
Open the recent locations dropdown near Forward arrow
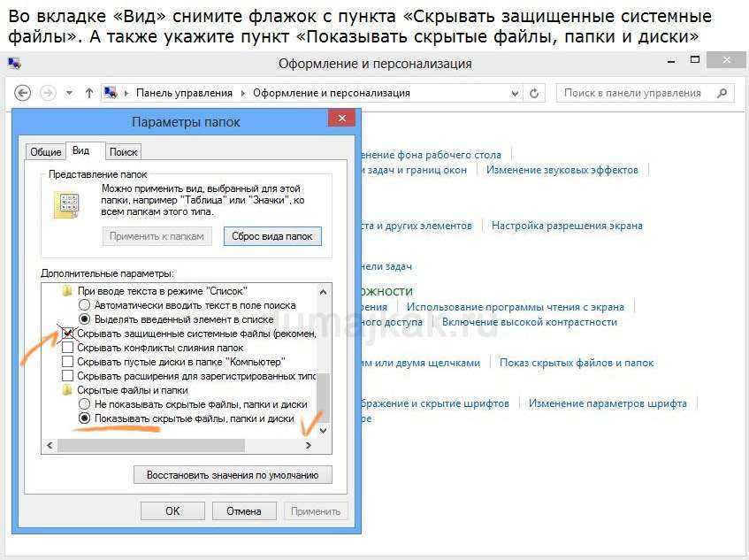coord(68,93)
